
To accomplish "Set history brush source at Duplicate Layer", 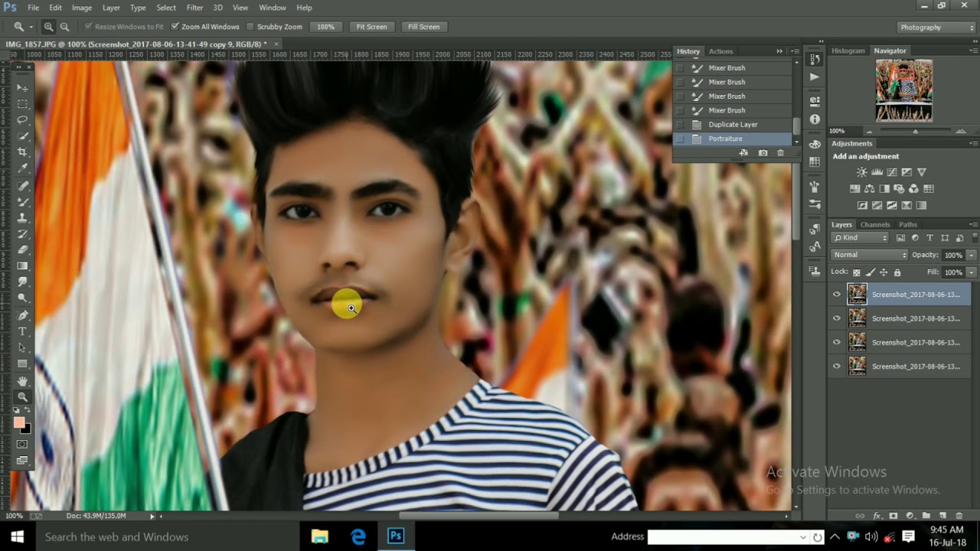I will pyautogui.click(x=680, y=125).
